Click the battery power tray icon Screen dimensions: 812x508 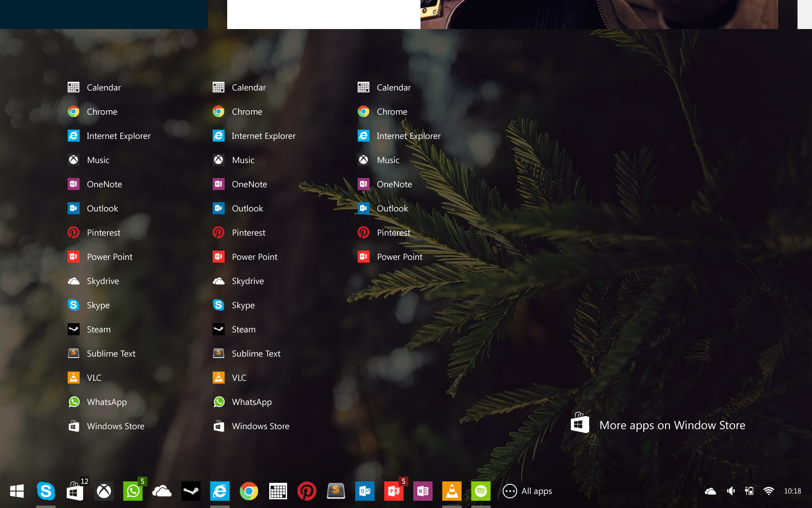coord(749,491)
